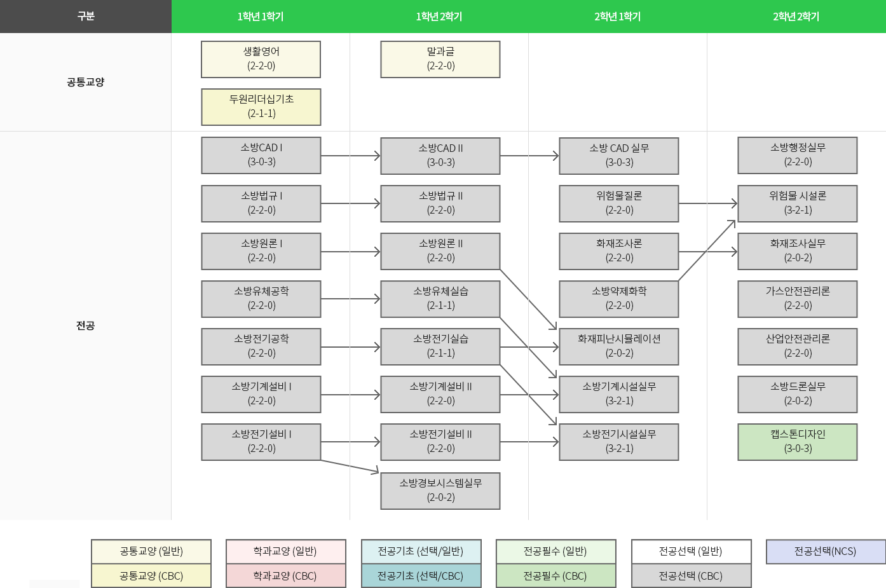This screenshot has width=886, height=588.
Task: Click the 전공선택(NCS) legend swatch
Action: [826, 551]
